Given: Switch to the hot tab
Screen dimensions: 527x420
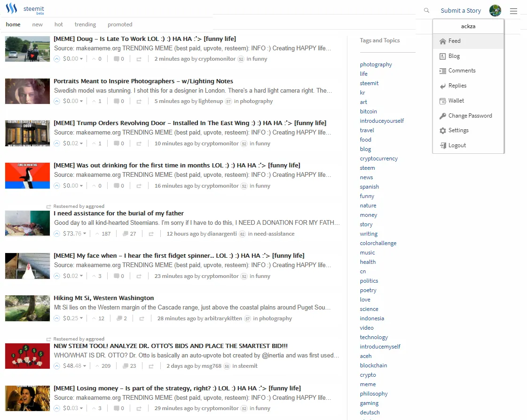Looking at the screenshot, I should coord(58,24).
